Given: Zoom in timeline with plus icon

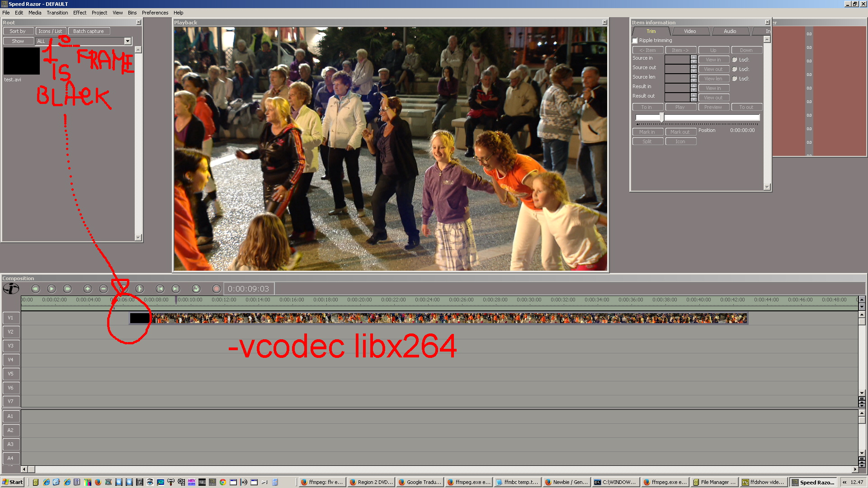Looking at the screenshot, I should click(88, 289).
